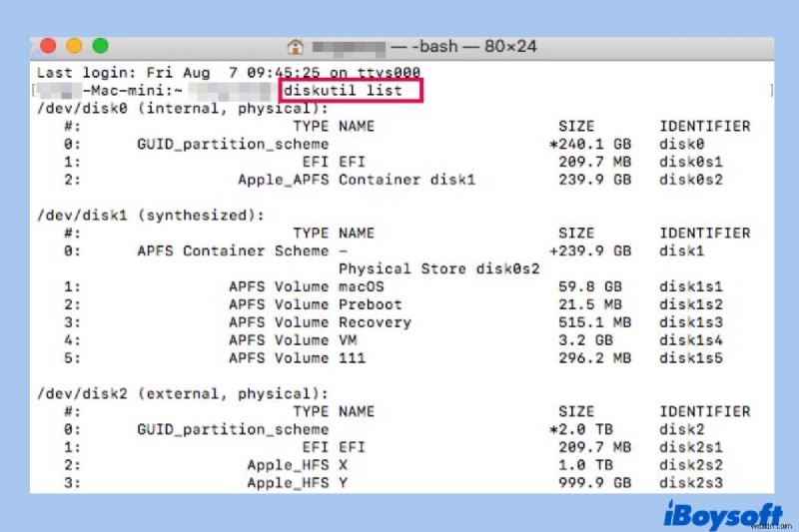Image resolution: width=799 pixels, height=532 pixels.
Task: Click the '59.8 GB' size value
Action: tap(590, 286)
